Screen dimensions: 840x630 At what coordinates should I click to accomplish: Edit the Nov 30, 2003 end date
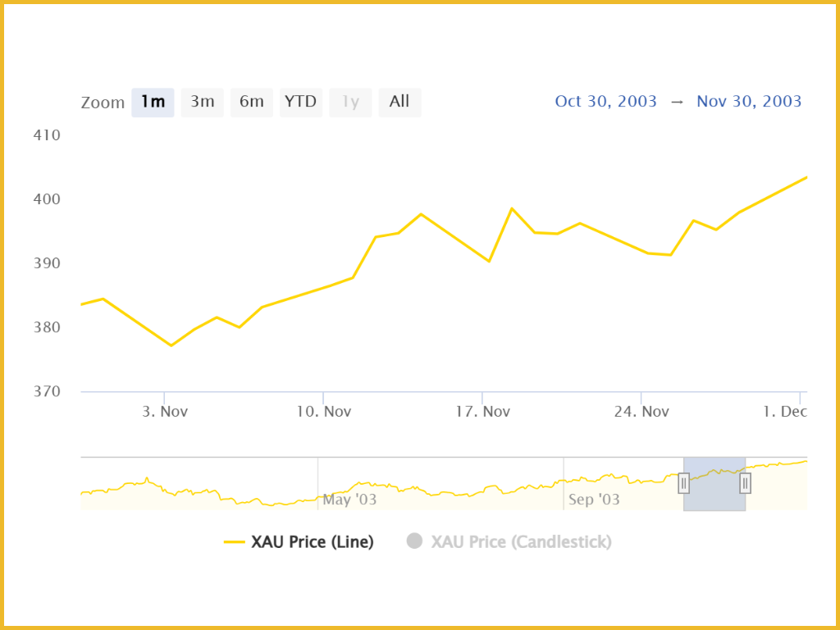pyautogui.click(x=749, y=101)
